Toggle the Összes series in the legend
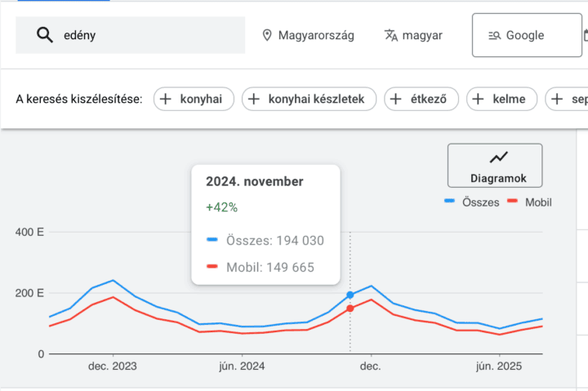588x391 pixels. [x=471, y=202]
